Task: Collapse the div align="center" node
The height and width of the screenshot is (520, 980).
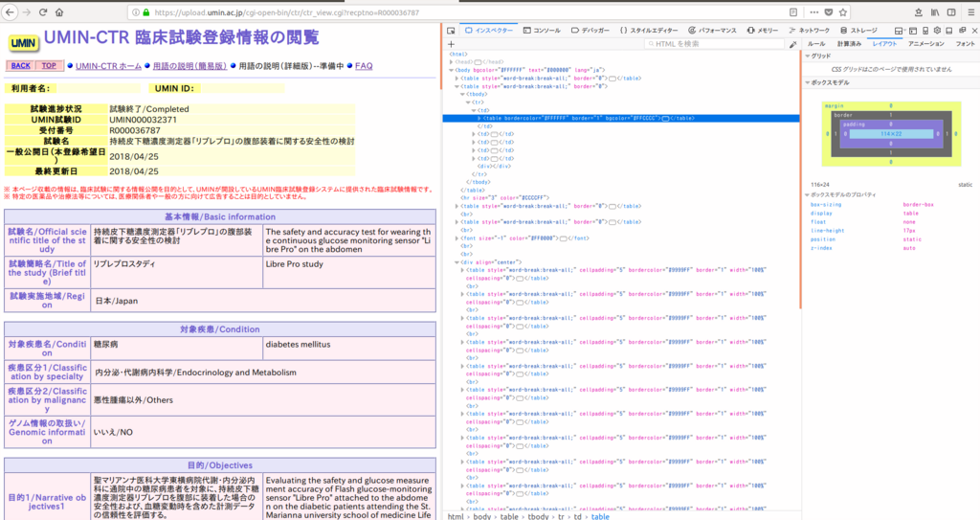Action: (x=457, y=262)
